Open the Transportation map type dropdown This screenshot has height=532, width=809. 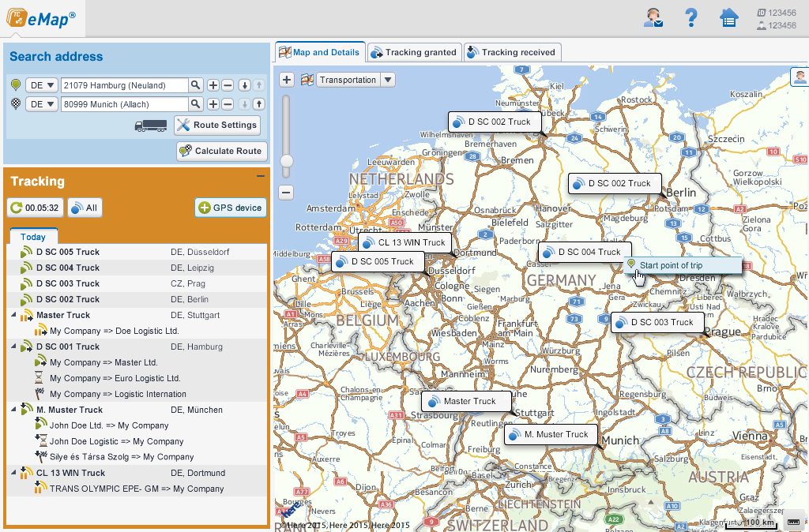pos(387,80)
